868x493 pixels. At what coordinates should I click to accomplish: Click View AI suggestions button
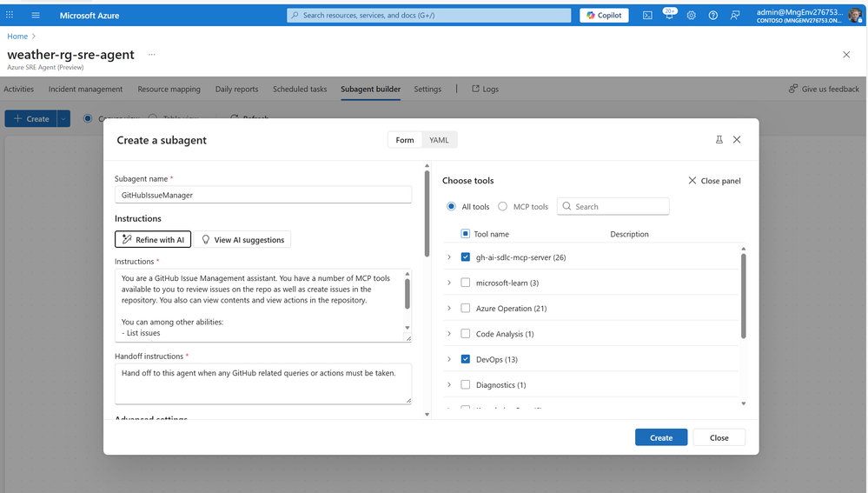pos(242,239)
